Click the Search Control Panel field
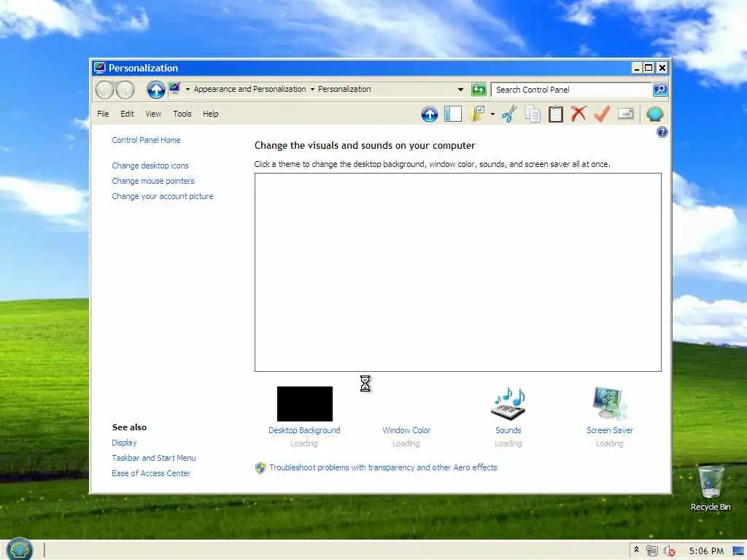Viewport: 747px width, 560px height. pos(571,90)
